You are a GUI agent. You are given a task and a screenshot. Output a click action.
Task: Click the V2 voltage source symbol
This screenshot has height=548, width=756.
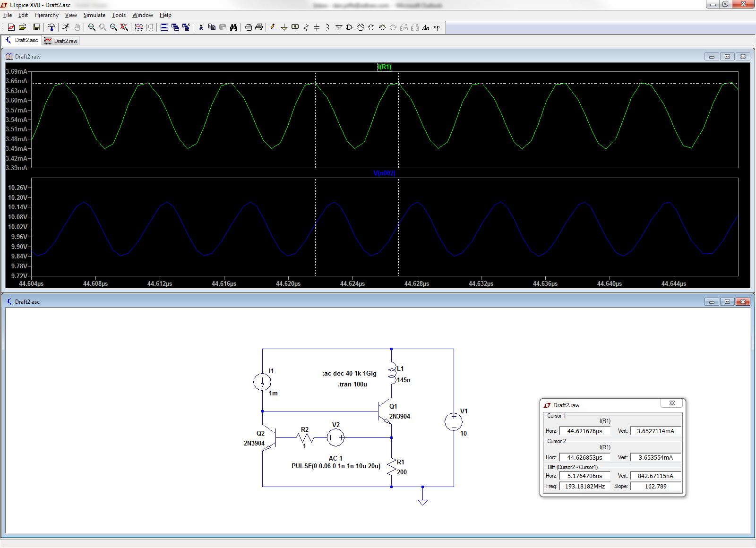[336, 438]
